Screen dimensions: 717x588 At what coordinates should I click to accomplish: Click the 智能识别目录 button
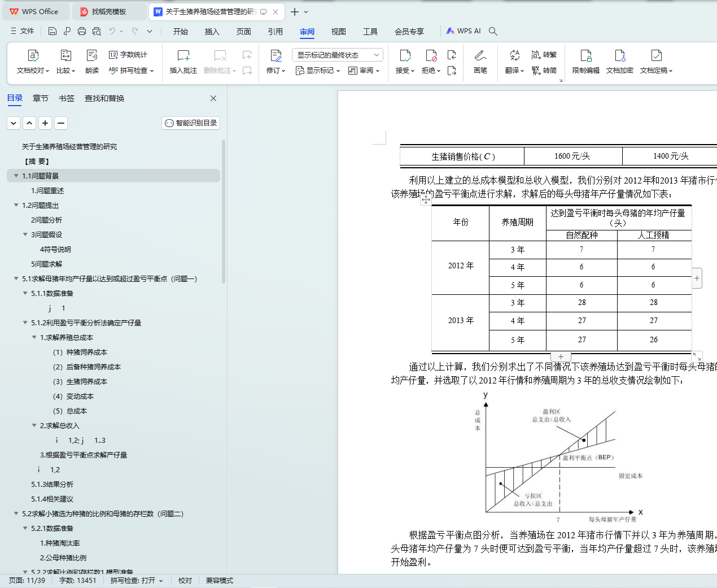point(191,123)
